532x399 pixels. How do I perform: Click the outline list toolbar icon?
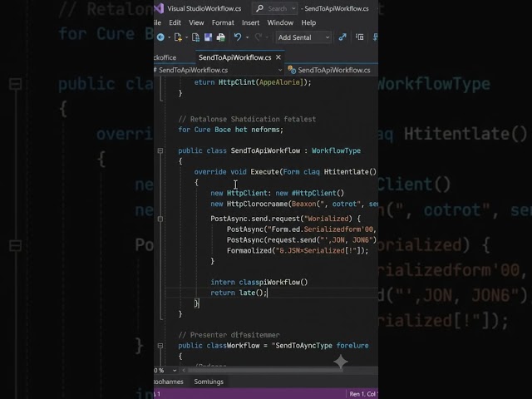click(x=360, y=37)
